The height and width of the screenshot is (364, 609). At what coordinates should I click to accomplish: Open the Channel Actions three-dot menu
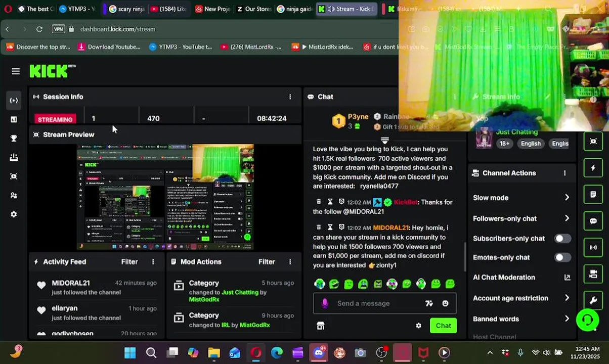click(564, 173)
